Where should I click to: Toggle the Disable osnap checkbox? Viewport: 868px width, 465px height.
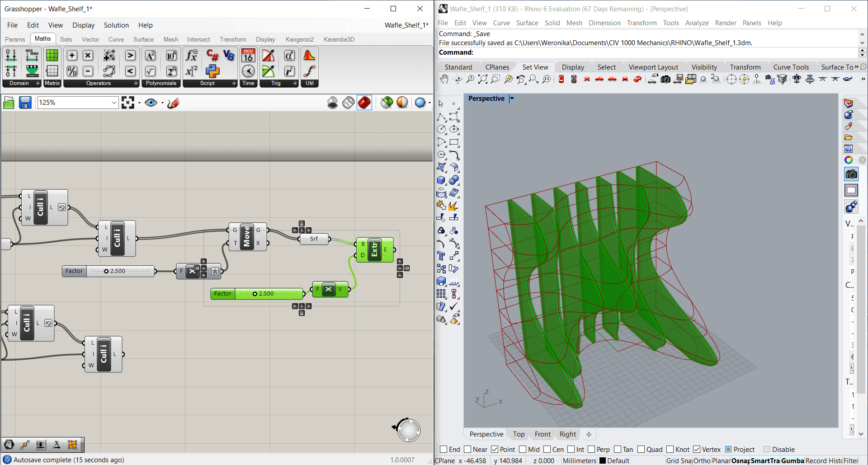[767, 449]
